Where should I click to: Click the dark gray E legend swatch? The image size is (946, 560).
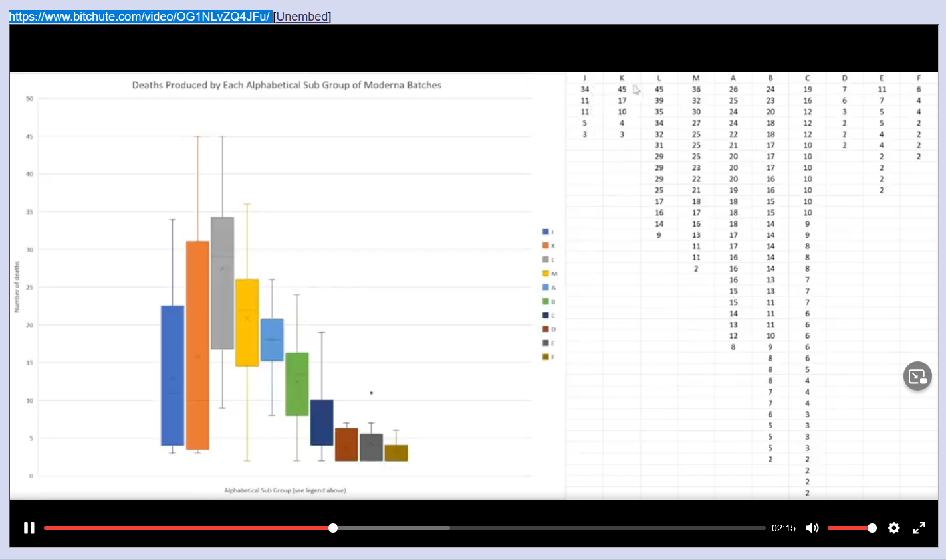click(x=546, y=343)
